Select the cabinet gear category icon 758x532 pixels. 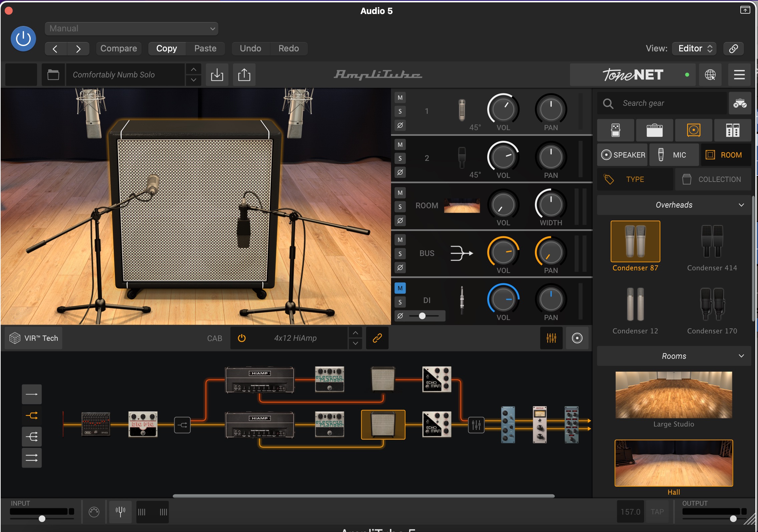(x=694, y=130)
